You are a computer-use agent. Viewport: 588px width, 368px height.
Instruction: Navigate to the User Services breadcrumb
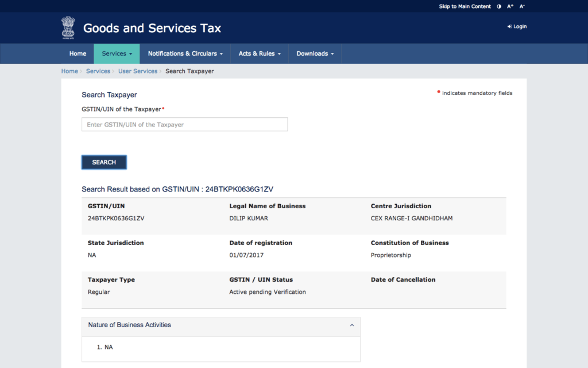tap(137, 71)
